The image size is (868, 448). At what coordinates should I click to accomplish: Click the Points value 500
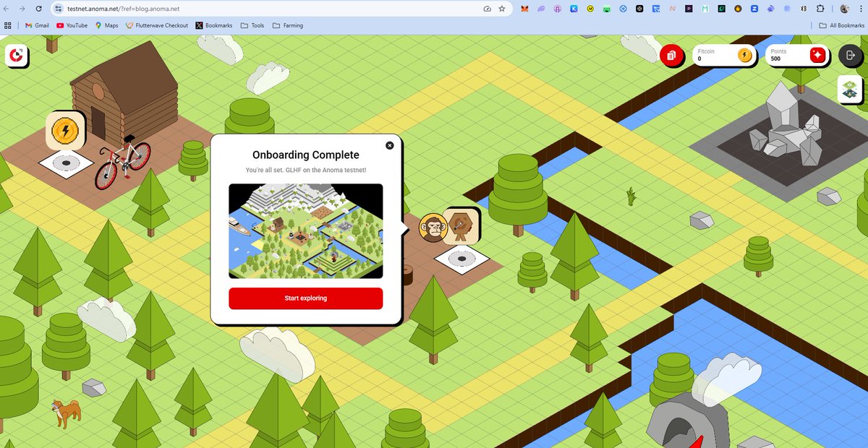click(x=775, y=59)
